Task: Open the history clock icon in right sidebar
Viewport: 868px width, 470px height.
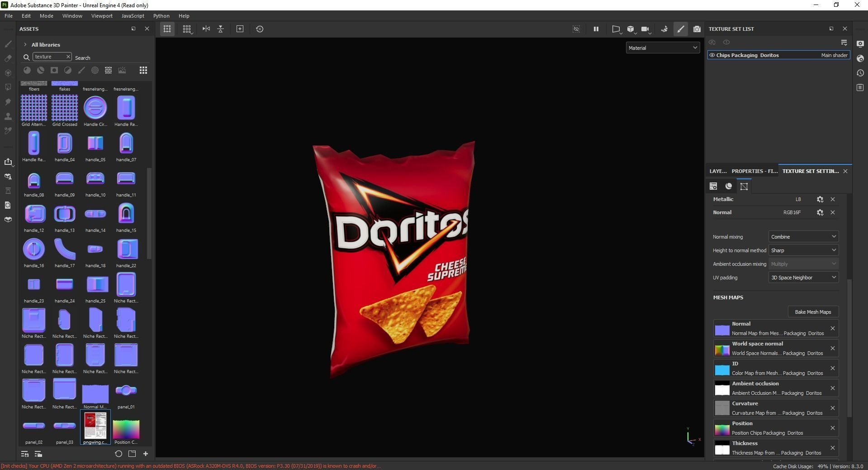Action: [860, 73]
